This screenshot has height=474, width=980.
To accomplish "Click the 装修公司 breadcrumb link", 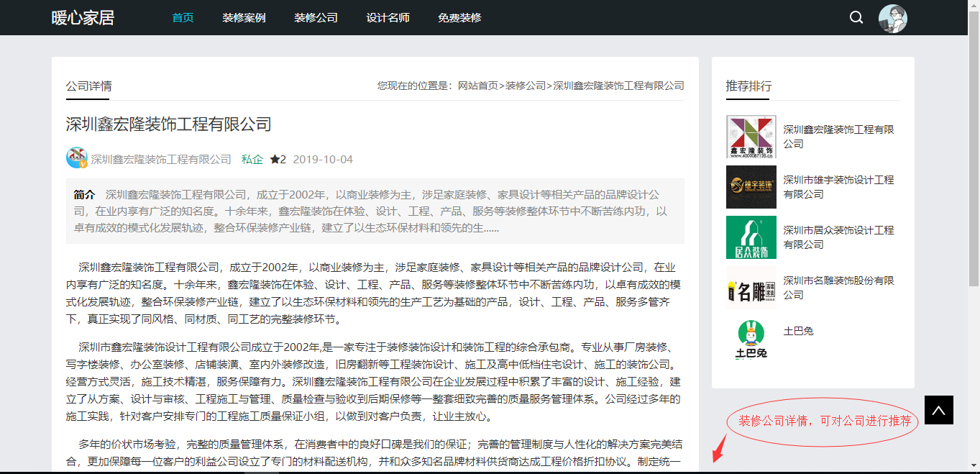I will (526, 86).
